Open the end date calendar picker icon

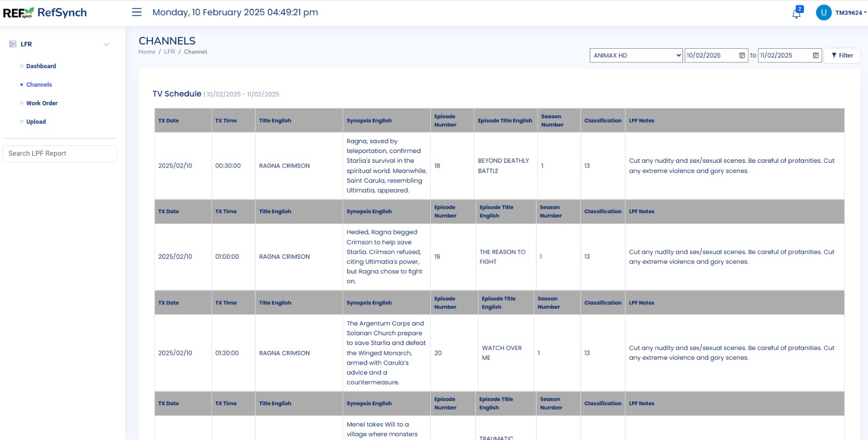click(815, 55)
